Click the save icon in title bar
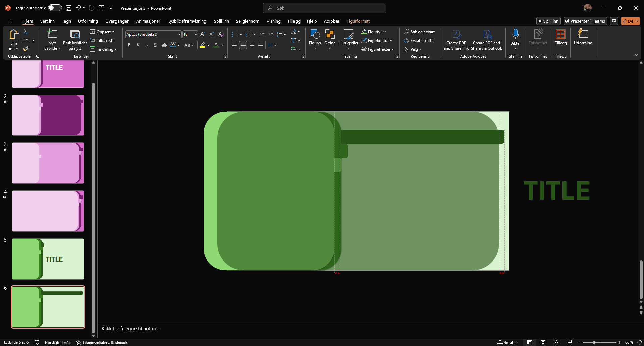The image size is (644, 346). click(69, 8)
